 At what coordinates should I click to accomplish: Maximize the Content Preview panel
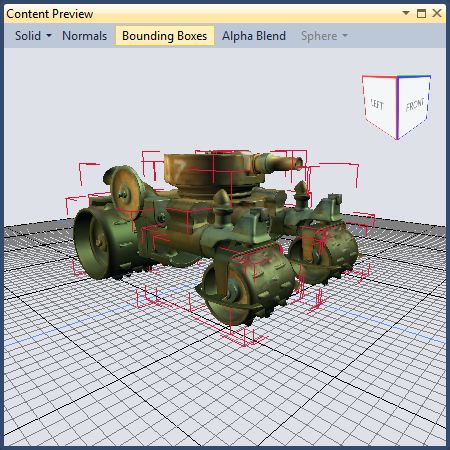pyautogui.click(x=421, y=13)
